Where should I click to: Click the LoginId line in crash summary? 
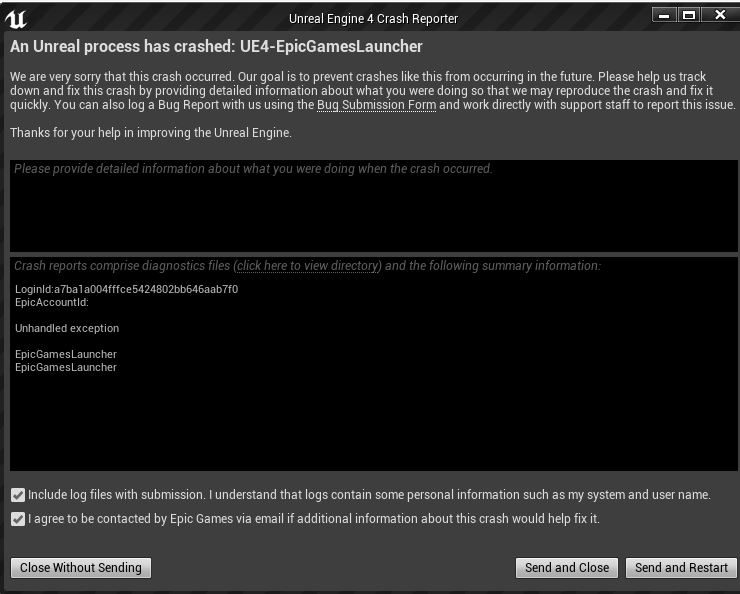pyautogui.click(x=126, y=289)
